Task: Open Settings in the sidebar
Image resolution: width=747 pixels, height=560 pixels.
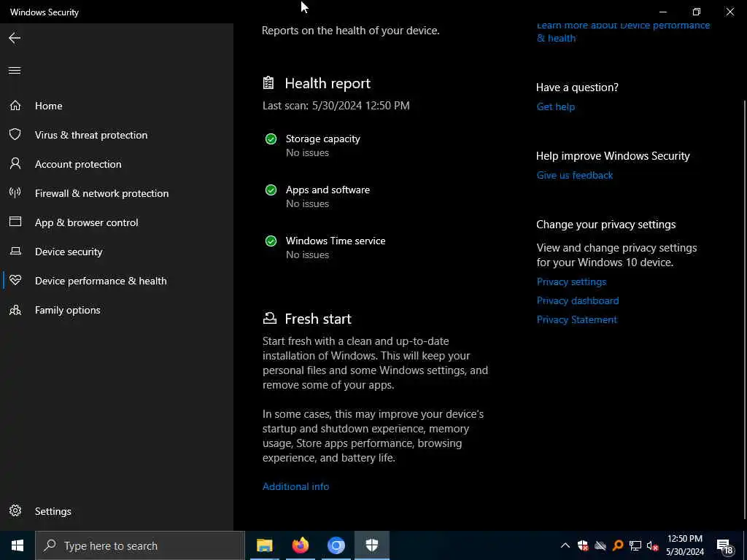Action: click(x=117, y=511)
